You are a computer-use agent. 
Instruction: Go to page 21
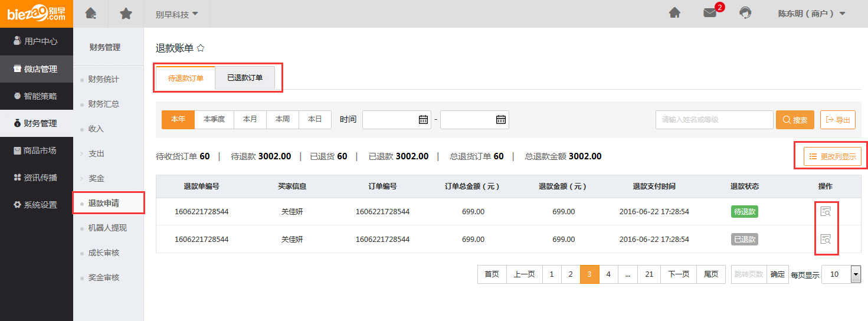pos(649,274)
